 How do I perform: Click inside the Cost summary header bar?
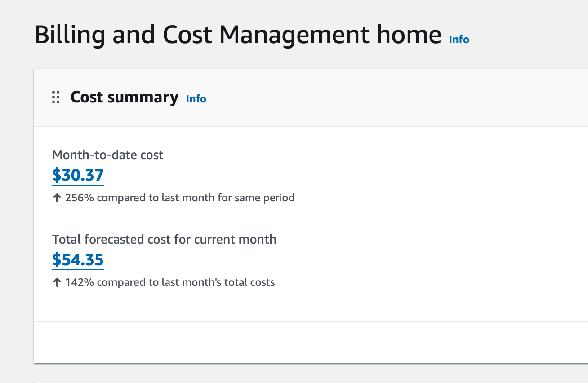[315, 97]
